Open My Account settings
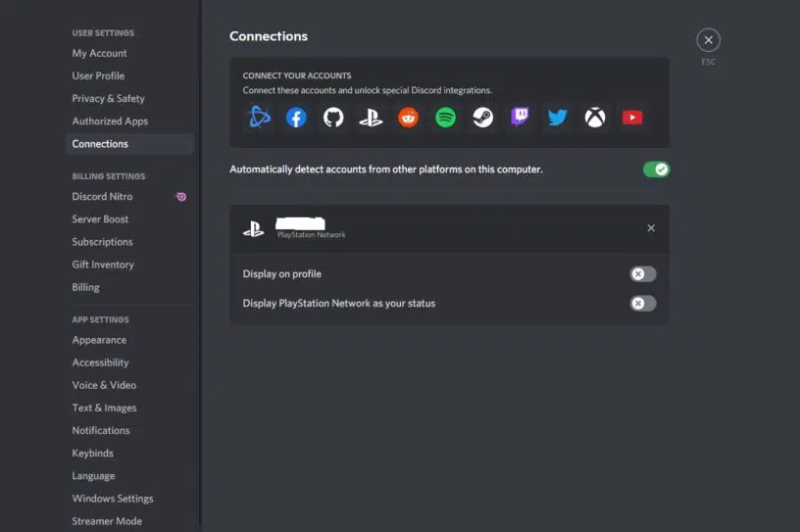 tap(129, 53)
